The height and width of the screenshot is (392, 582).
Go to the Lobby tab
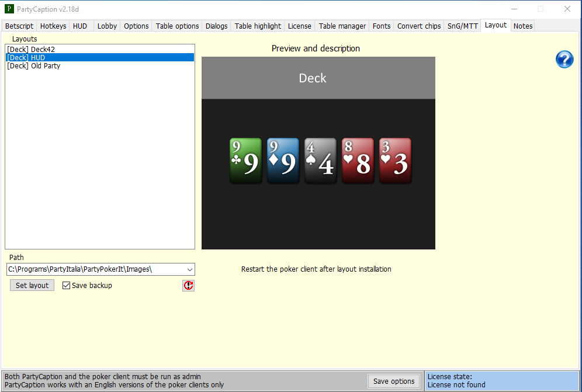pos(107,26)
